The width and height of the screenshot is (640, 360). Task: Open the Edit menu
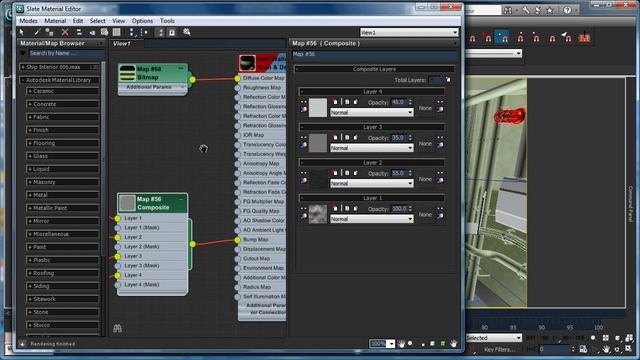78,21
